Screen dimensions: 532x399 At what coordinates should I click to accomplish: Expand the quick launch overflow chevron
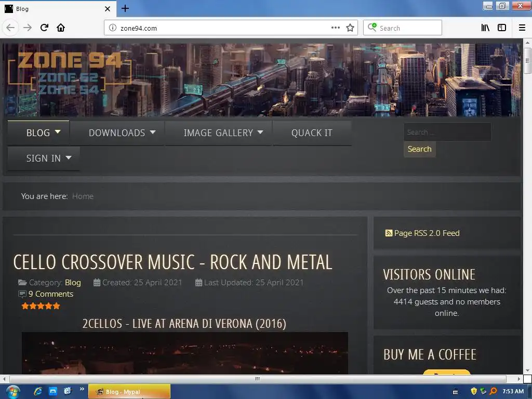[82, 389]
